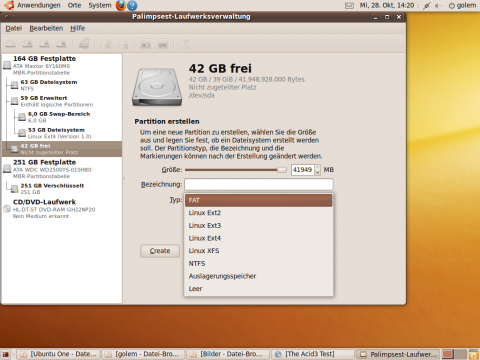Open the Anwendungen menu

point(39,5)
